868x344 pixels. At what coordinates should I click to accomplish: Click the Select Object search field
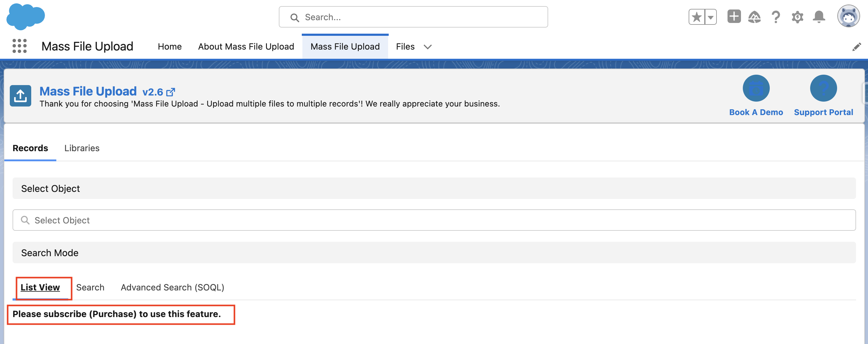[434, 220]
